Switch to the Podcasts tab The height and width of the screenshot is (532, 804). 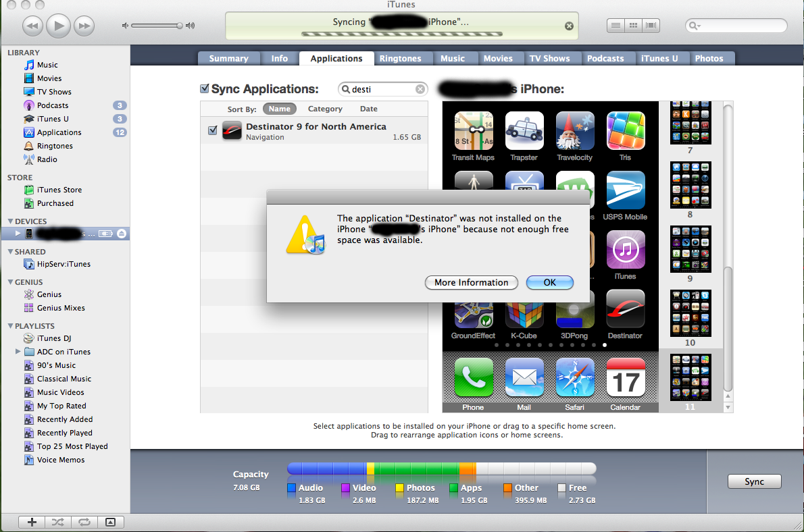605,59
